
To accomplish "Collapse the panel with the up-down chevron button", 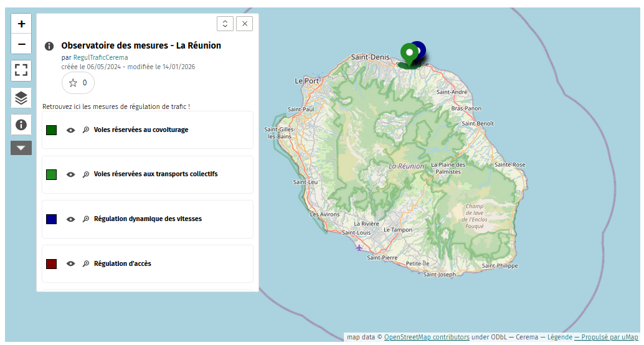I will pyautogui.click(x=225, y=24).
